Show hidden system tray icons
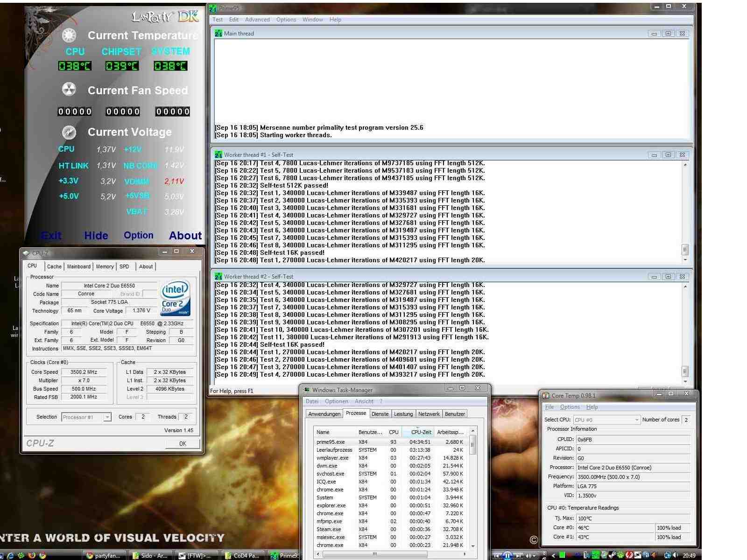This screenshot has height=560, width=747. point(553,555)
